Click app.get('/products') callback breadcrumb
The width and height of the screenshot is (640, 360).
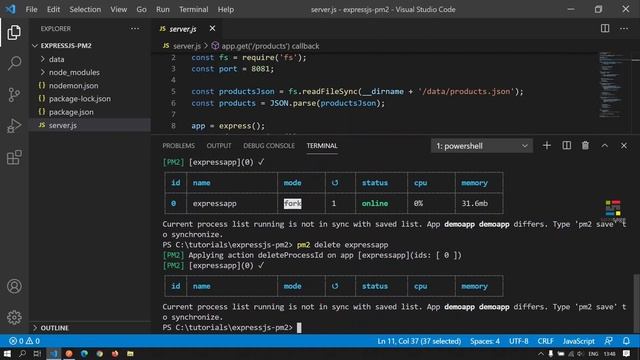[270, 46]
